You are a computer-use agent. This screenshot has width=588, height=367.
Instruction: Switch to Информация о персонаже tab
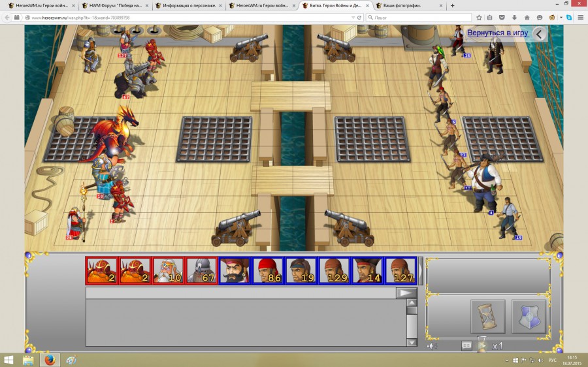point(188,6)
